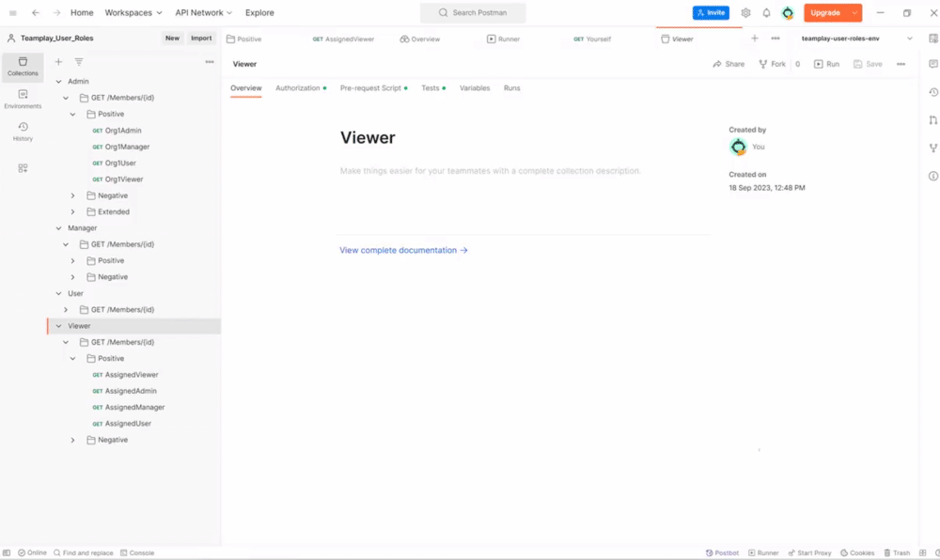Image resolution: width=940 pixels, height=560 pixels.
Task: Expand the Negative folder under Admin
Action: pyautogui.click(x=72, y=195)
